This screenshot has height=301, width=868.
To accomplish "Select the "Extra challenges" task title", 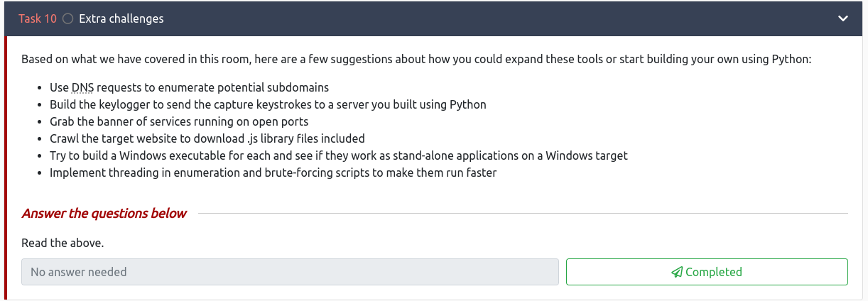I will click(121, 19).
